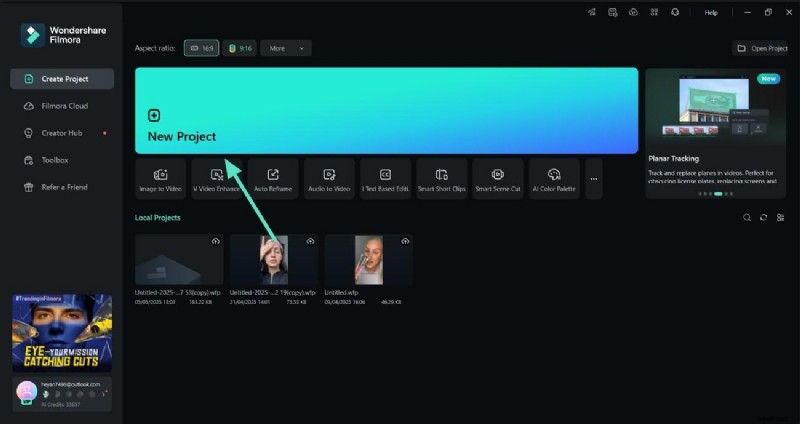
Task: Open the Untitled.wfp project thumbnail
Action: pos(368,260)
